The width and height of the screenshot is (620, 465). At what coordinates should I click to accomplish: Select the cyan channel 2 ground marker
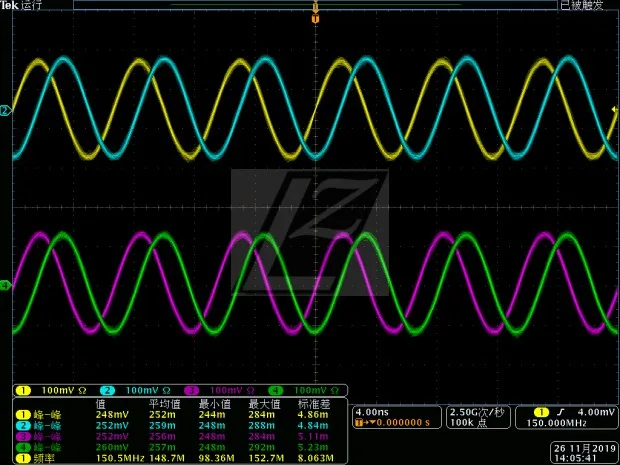(x=6, y=111)
